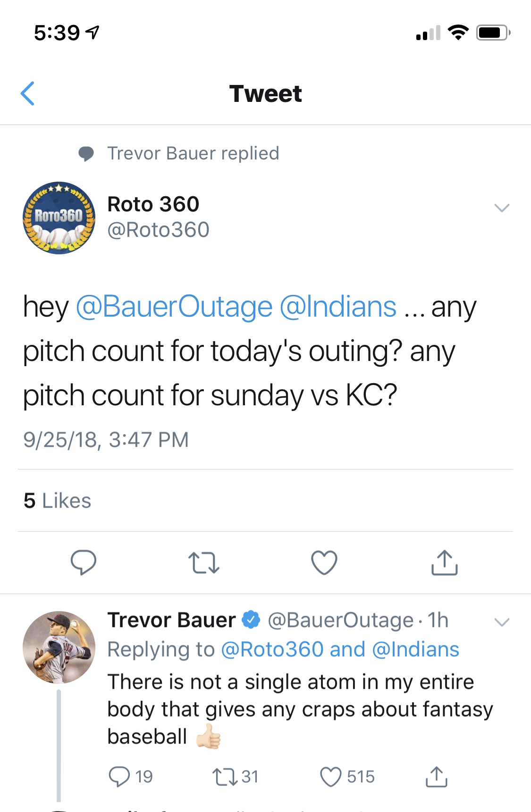This screenshot has height=812, width=531.
Task: Open @Roto360 in the Replying to line
Action: click(x=272, y=650)
